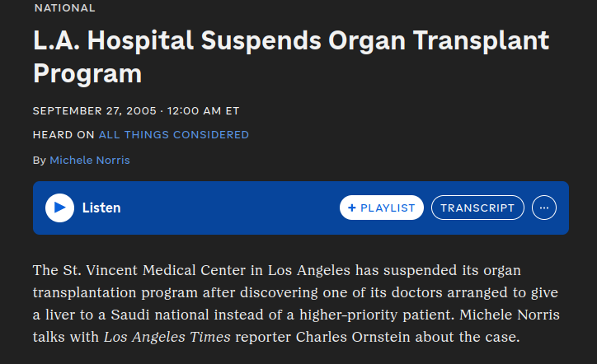
Task: Click the word Program in the headline
Action: (87, 74)
